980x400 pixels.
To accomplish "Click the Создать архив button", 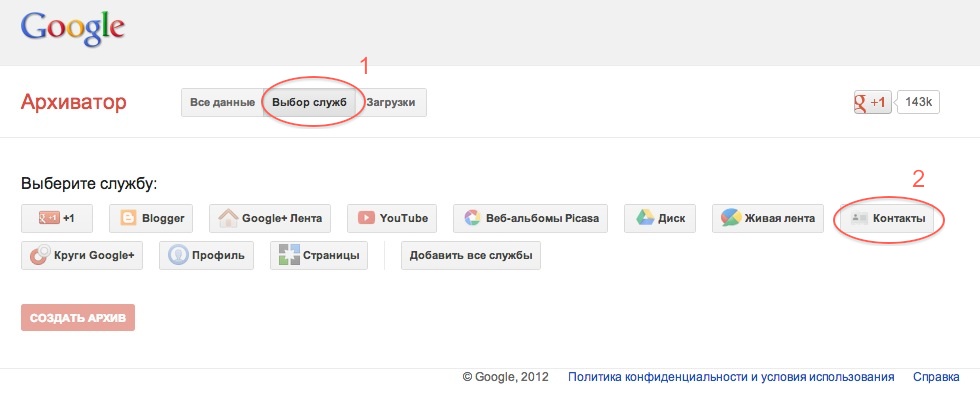I will click(78, 318).
